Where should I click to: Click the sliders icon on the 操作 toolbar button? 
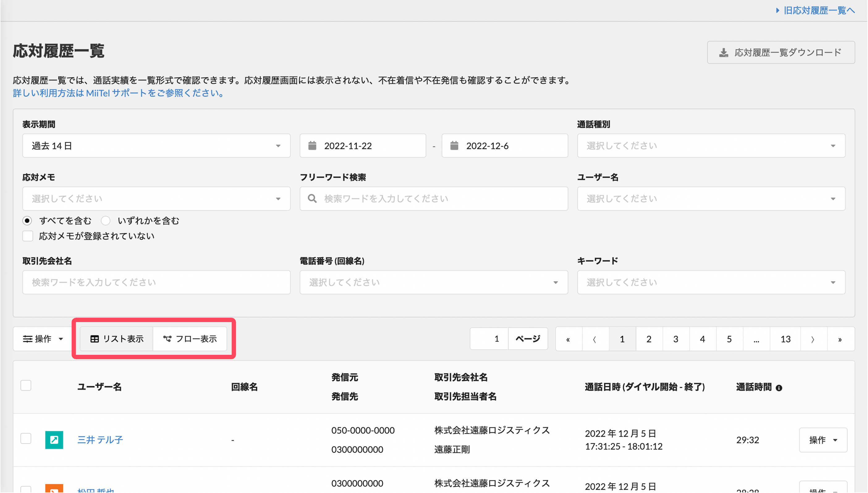click(28, 339)
